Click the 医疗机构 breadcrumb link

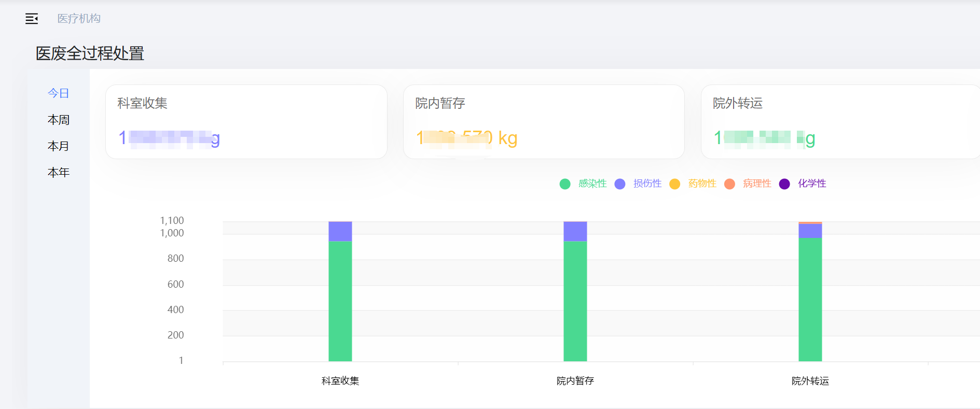click(x=79, y=19)
